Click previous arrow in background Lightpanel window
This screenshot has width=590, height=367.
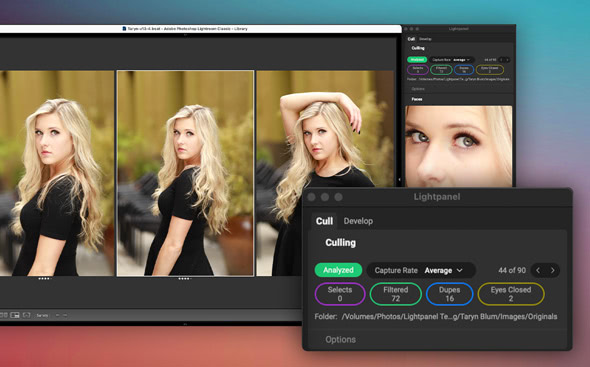point(502,60)
